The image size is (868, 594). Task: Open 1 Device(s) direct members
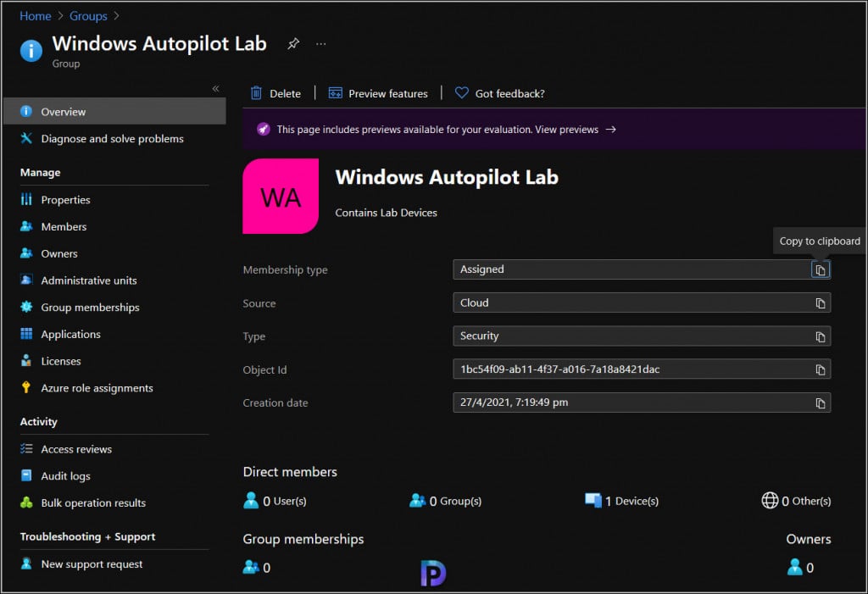click(621, 501)
